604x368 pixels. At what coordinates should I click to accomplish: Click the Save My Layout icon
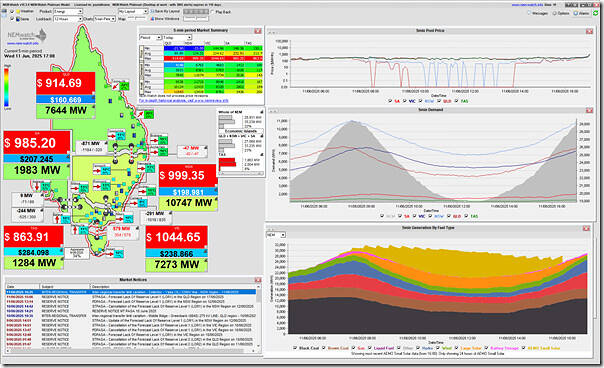pos(152,12)
